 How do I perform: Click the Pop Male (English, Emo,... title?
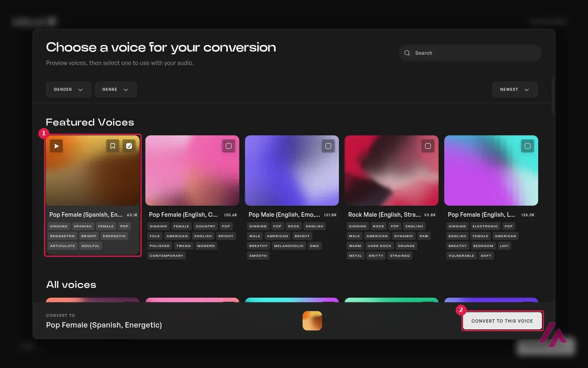pos(284,215)
